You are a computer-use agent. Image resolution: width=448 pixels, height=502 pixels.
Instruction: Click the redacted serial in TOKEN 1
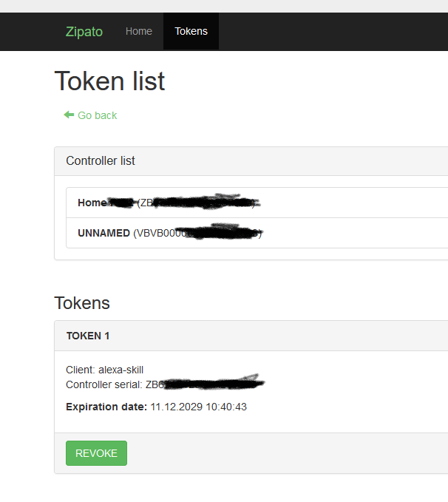coord(207,384)
